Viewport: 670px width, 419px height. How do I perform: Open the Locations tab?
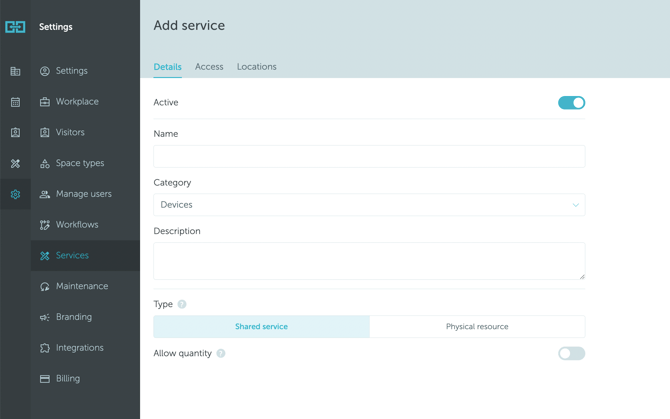click(x=256, y=67)
